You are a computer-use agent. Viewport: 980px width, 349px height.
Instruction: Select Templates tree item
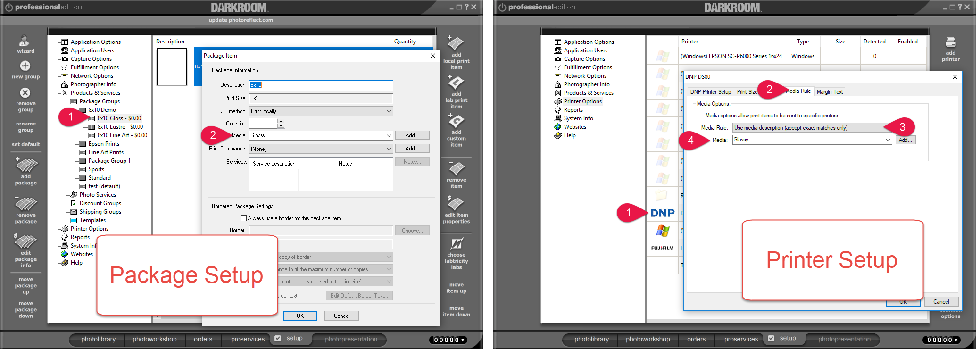[92, 220]
